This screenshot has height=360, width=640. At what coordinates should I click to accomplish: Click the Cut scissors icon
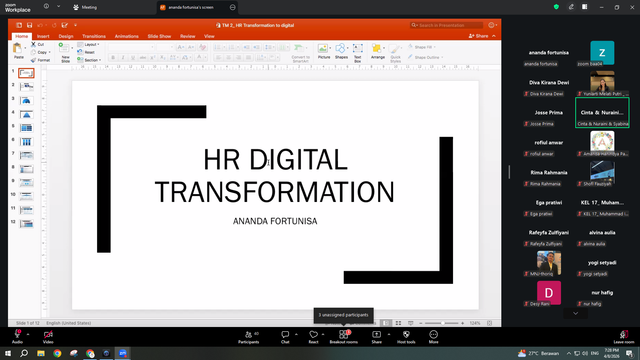34,44
